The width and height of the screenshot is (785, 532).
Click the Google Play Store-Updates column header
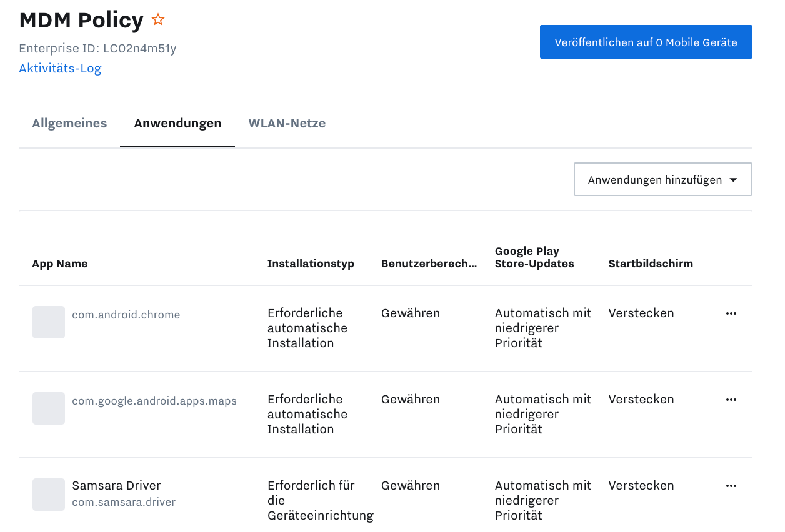[534, 257]
